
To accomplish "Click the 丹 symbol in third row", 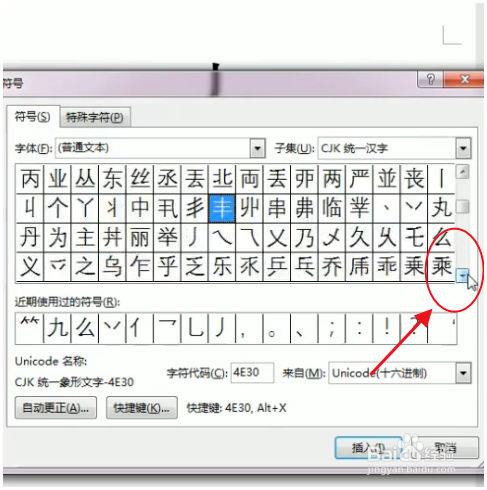I will [x=30, y=237].
